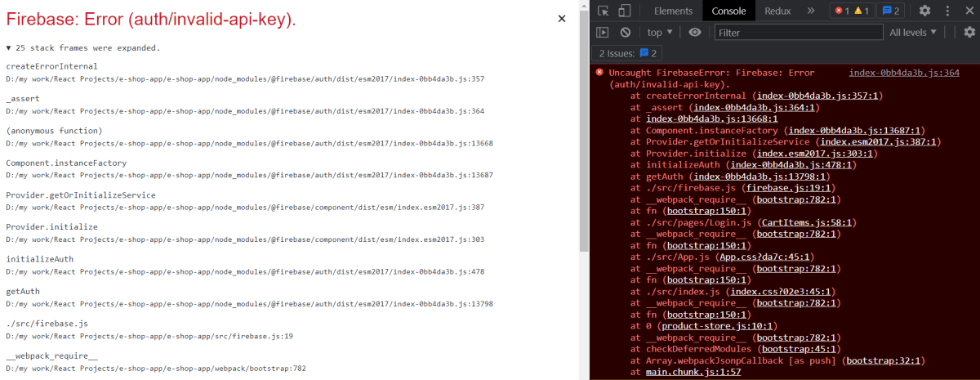
Task: Activate the inspect element picker icon
Action: 603,11
